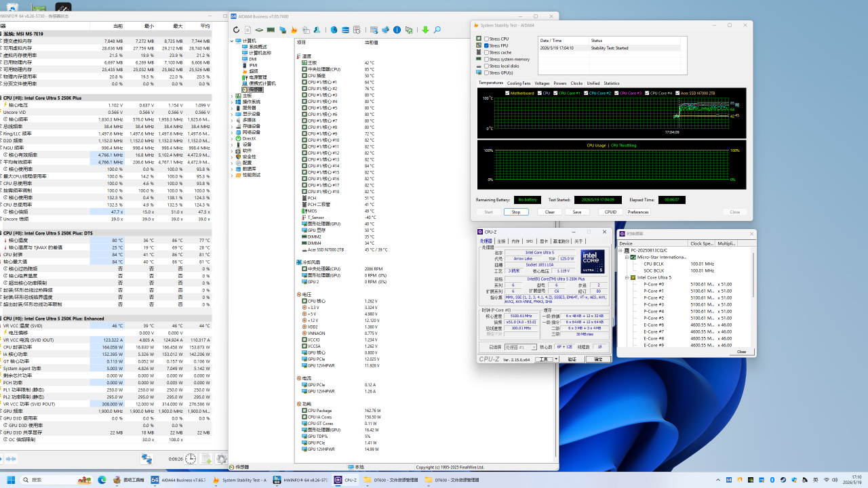Viewport: 868px width, 488px height.
Task: Click Clear button in stability test
Action: (550, 212)
